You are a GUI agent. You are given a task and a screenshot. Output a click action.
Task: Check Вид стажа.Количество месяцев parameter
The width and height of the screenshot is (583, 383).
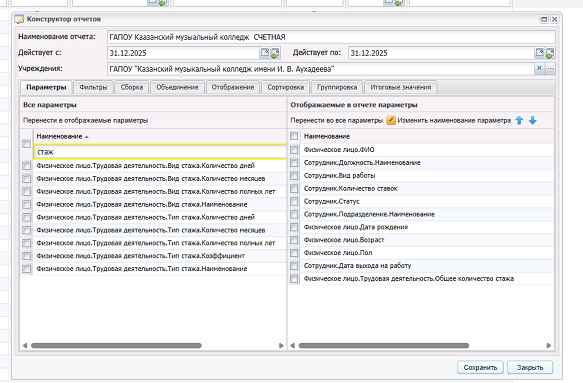tap(26, 179)
